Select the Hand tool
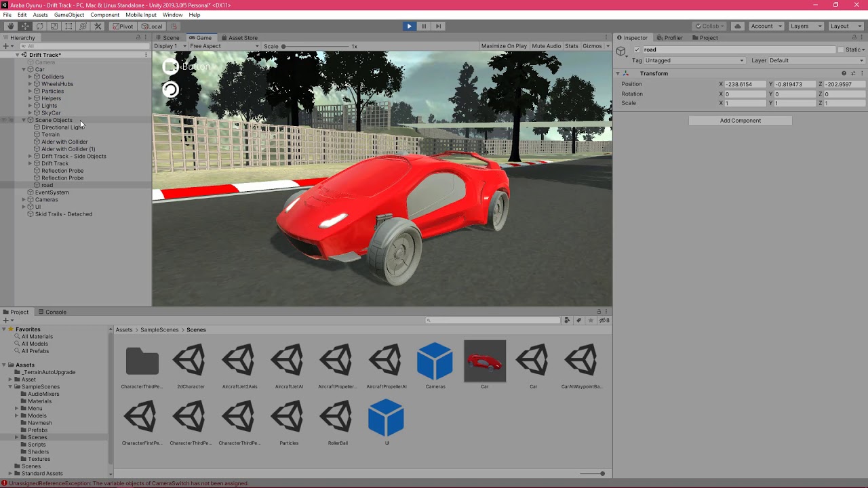This screenshot has width=868, height=488. click(10, 26)
